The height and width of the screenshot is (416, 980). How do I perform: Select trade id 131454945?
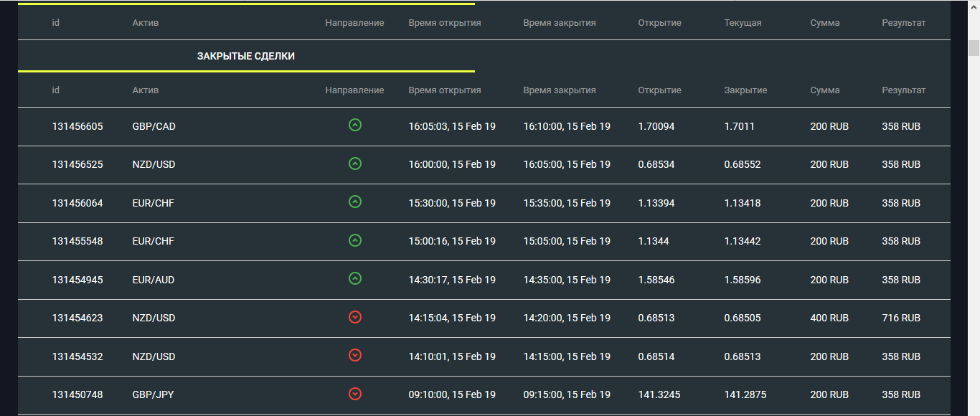click(x=77, y=280)
